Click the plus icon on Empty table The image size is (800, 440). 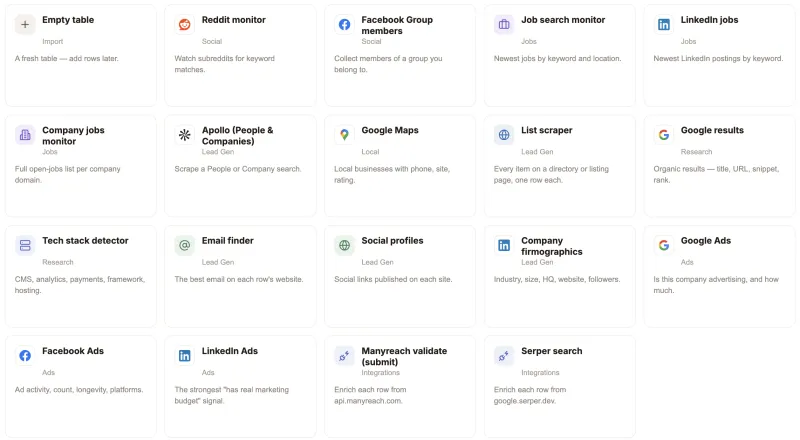pyautogui.click(x=25, y=25)
